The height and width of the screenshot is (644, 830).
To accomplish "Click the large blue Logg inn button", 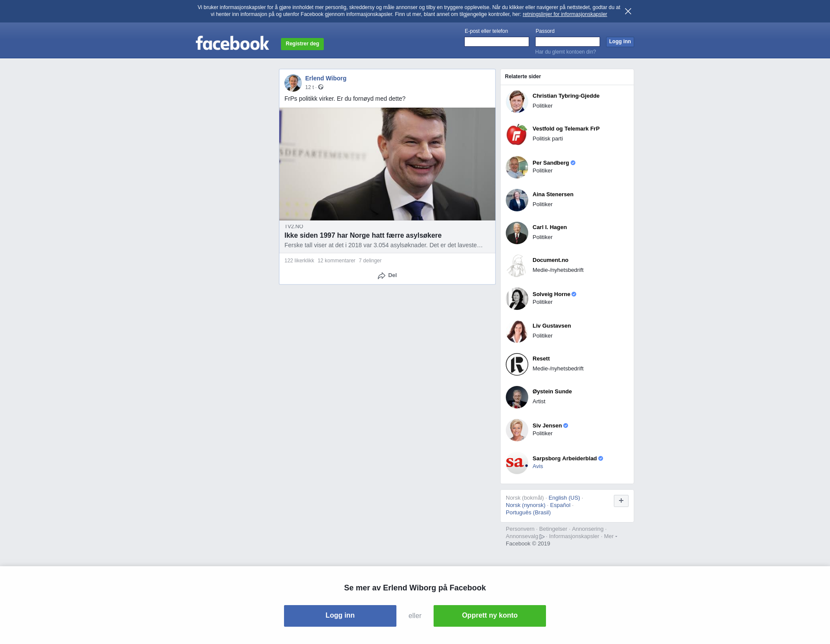I will 340,615.
